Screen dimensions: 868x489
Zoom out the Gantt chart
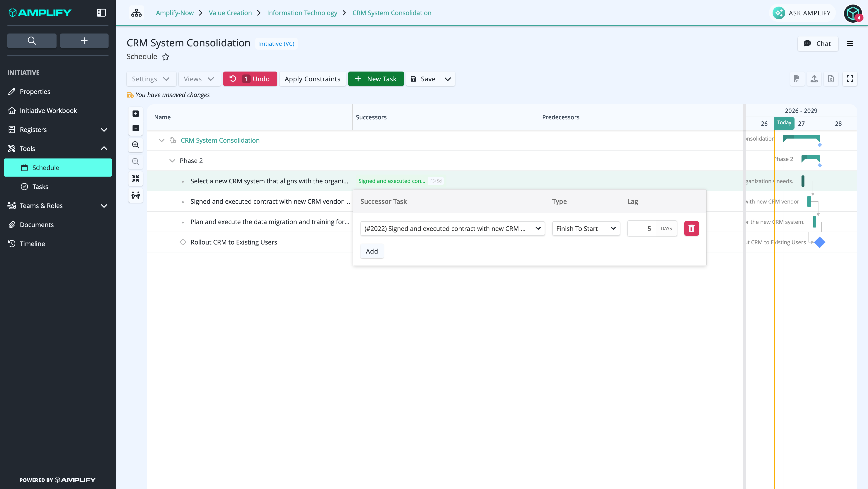pyautogui.click(x=136, y=162)
